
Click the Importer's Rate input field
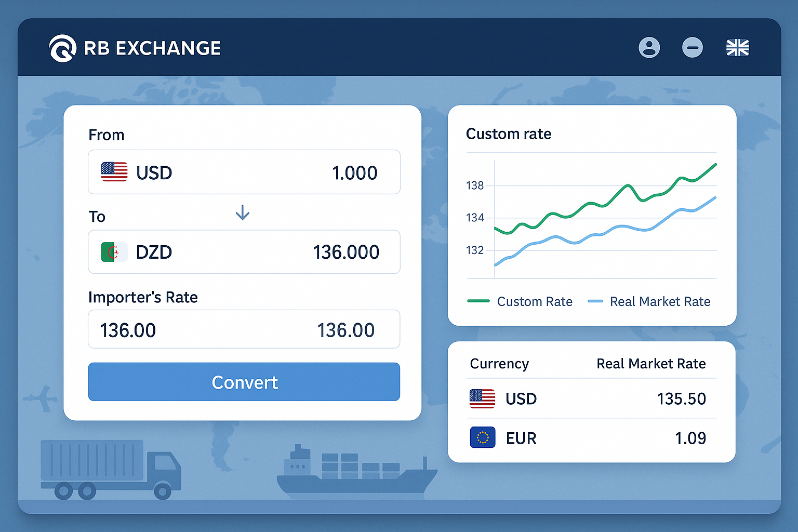pos(244,329)
